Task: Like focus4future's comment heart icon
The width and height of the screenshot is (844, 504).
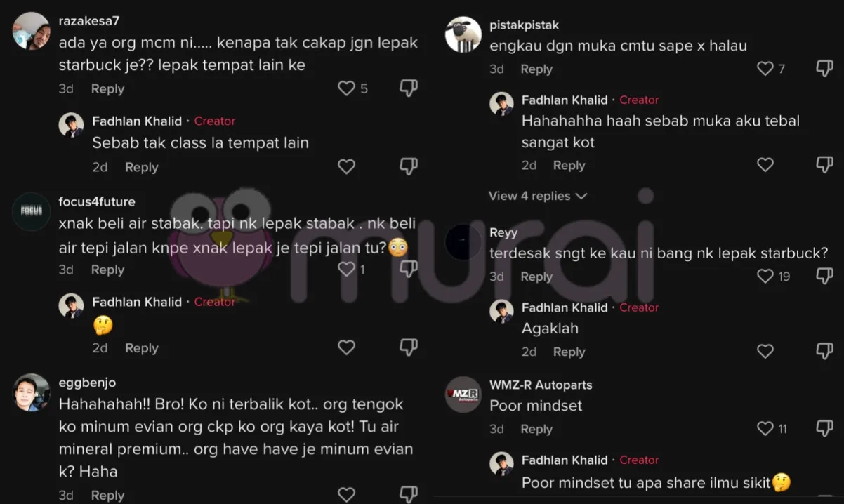Action: (346, 270)
